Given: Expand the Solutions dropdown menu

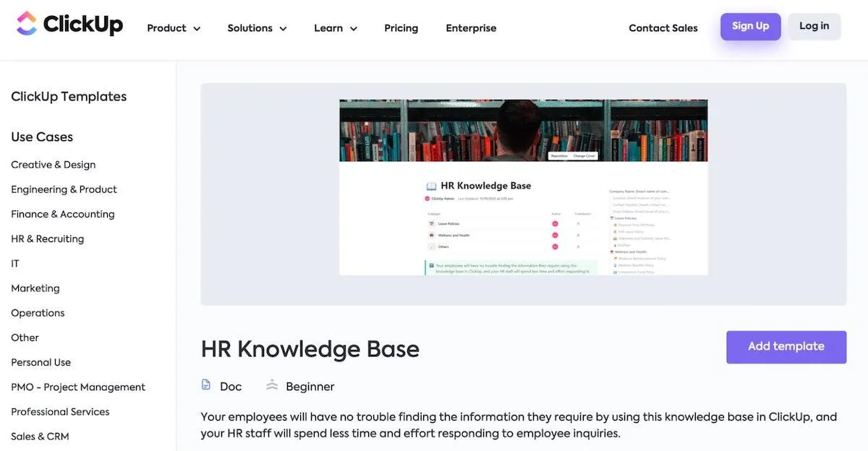Looking at the screenshot, I should [257, 28].
